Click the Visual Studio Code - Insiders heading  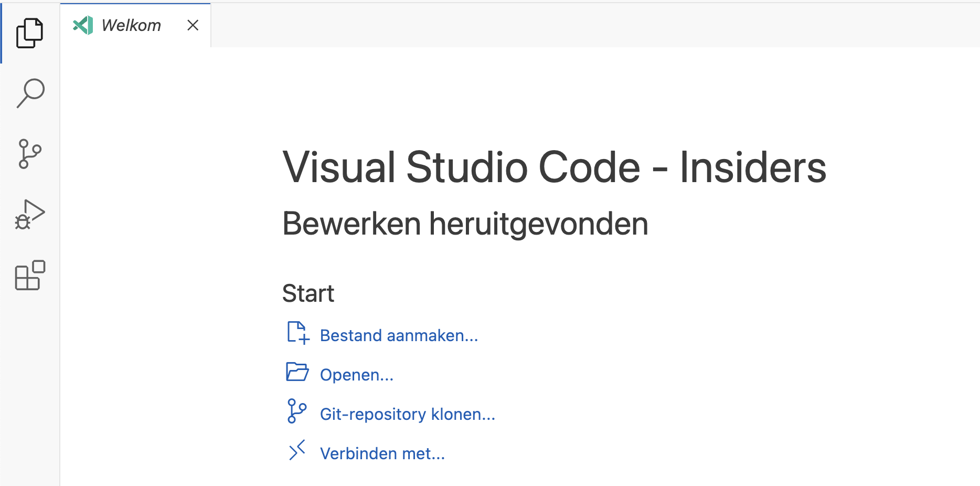pos(555,167)
